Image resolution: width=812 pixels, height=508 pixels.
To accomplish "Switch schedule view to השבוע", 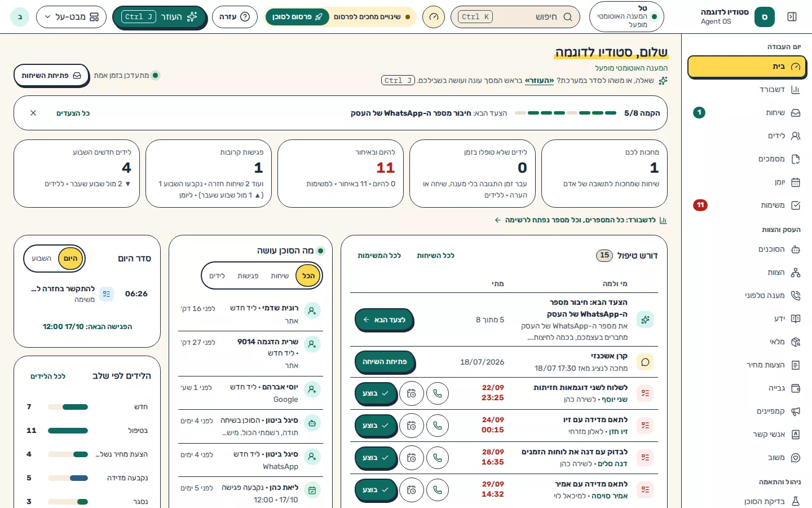I will coord(41,259).
